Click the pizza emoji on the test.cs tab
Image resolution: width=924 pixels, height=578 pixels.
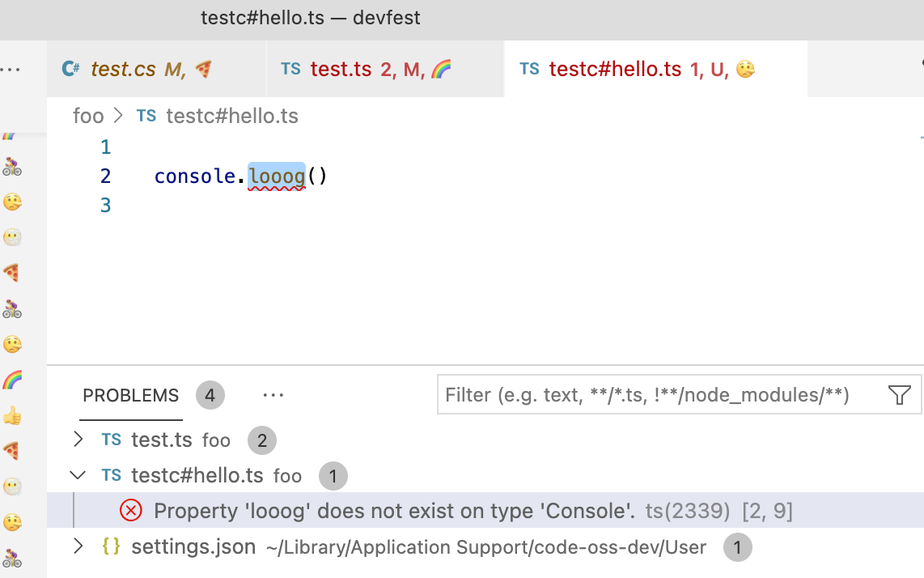(205, 69)
